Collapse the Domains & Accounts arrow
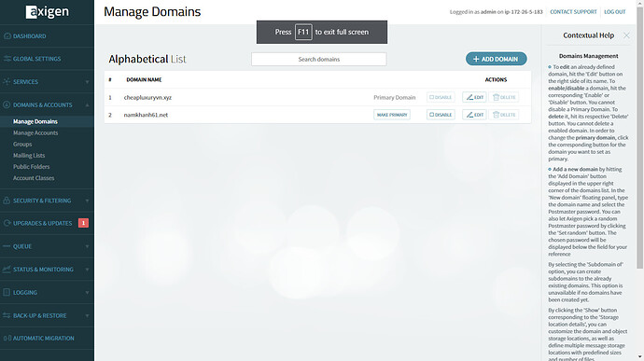This screenshot has height=361, width=644. [87, 105]
